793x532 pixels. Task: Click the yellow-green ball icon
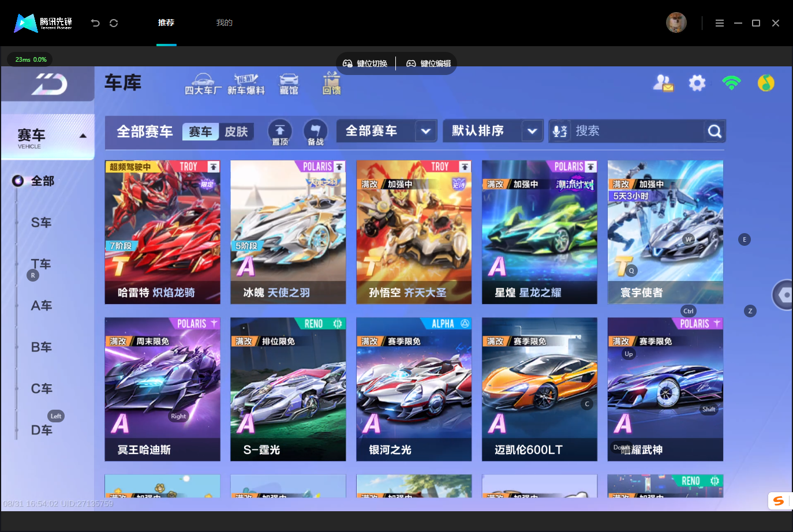pos(766,83)
